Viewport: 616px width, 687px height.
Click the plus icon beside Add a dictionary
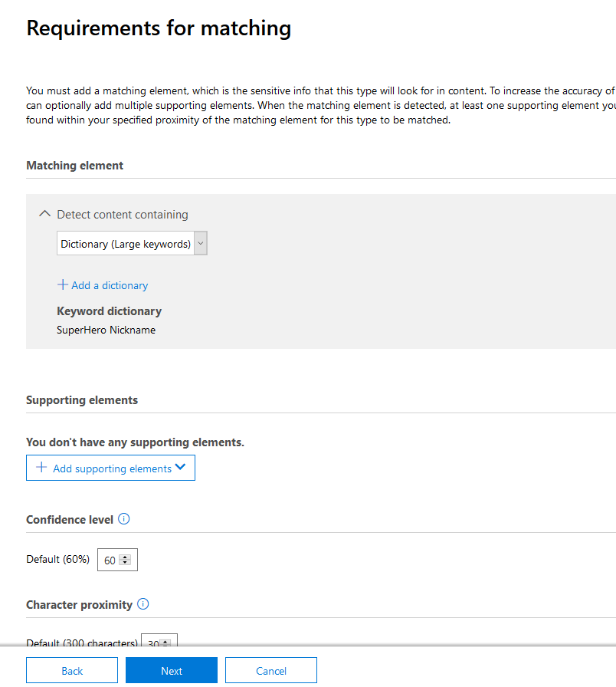coord(62,284)
